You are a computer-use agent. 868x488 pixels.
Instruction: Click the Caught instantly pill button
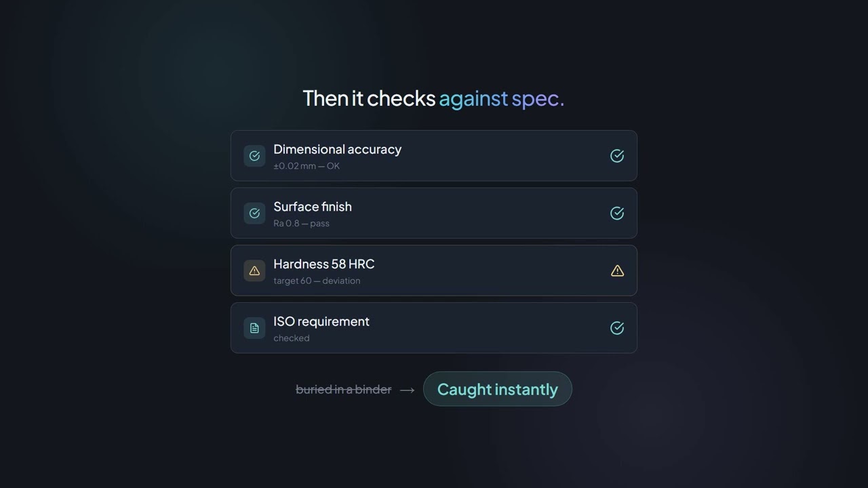tap(498, 389)
